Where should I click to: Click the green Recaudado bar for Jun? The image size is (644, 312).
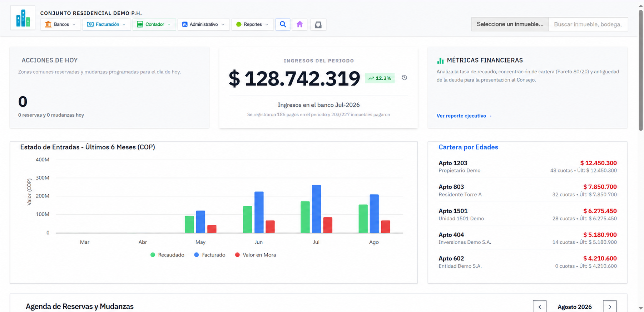(248, 219)
